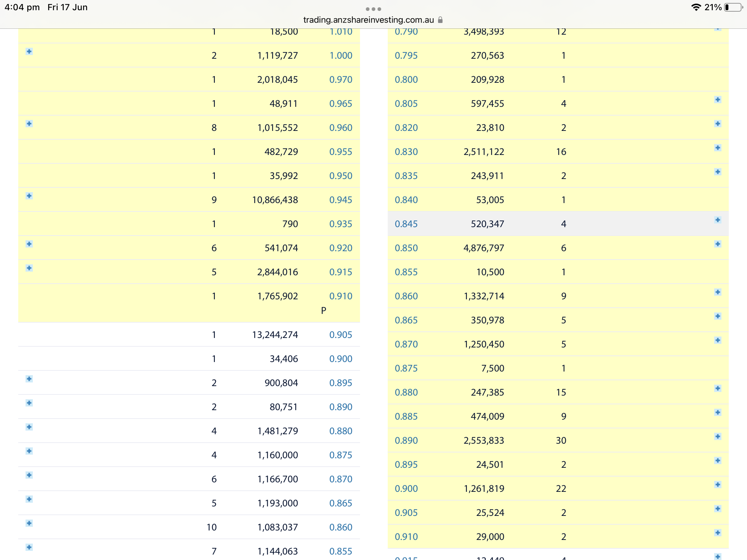Expand buy row with volume 80,751

29,403
